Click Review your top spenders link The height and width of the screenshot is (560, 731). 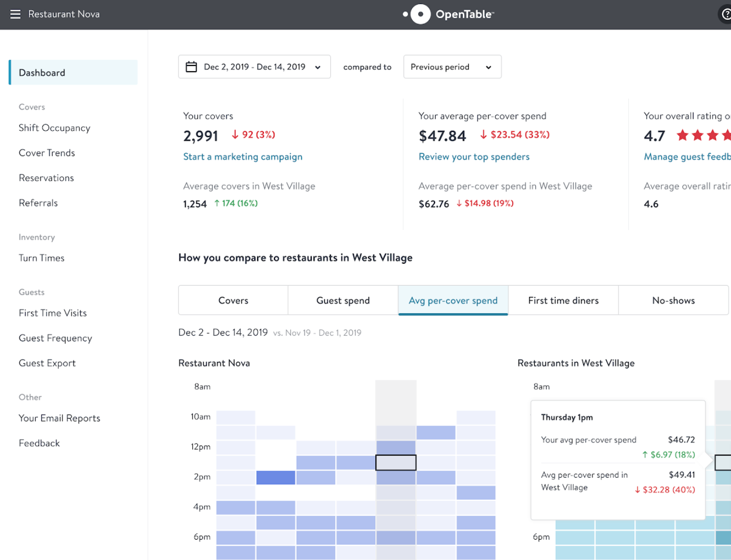click(474, 157)
